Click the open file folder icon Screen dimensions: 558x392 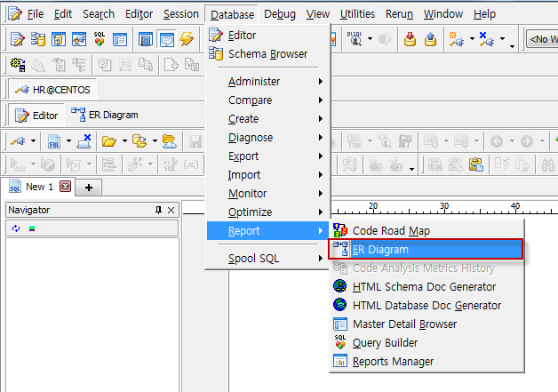tap(108, 140)
